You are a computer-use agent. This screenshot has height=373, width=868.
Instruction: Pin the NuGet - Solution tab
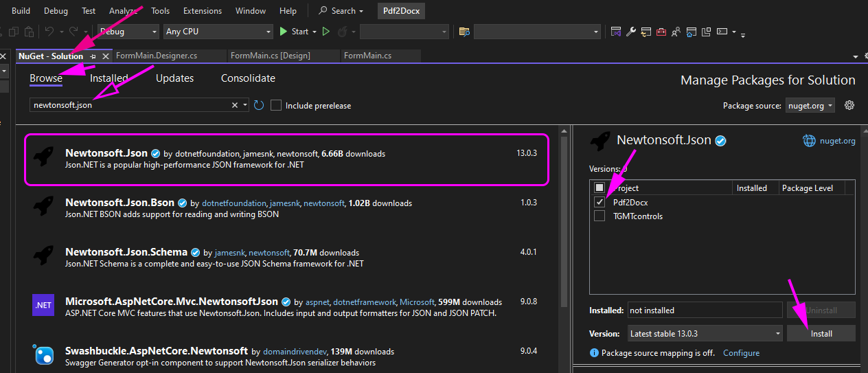(93, 56)
